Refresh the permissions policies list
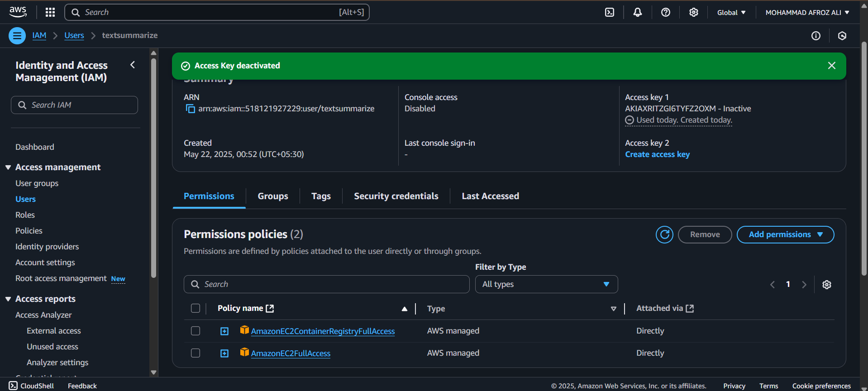 664,234
